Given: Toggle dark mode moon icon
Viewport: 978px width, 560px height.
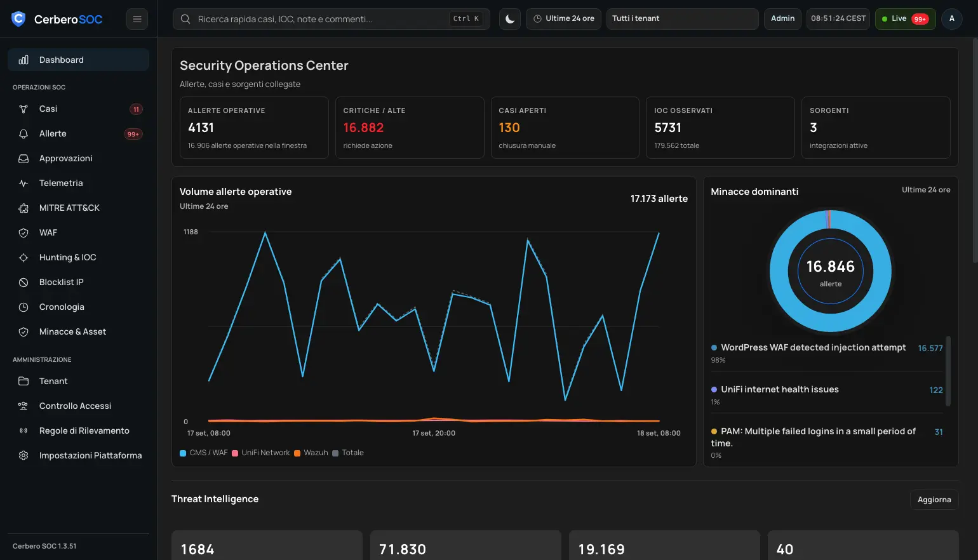Looking at the screenshot, I should pos(510,19).
